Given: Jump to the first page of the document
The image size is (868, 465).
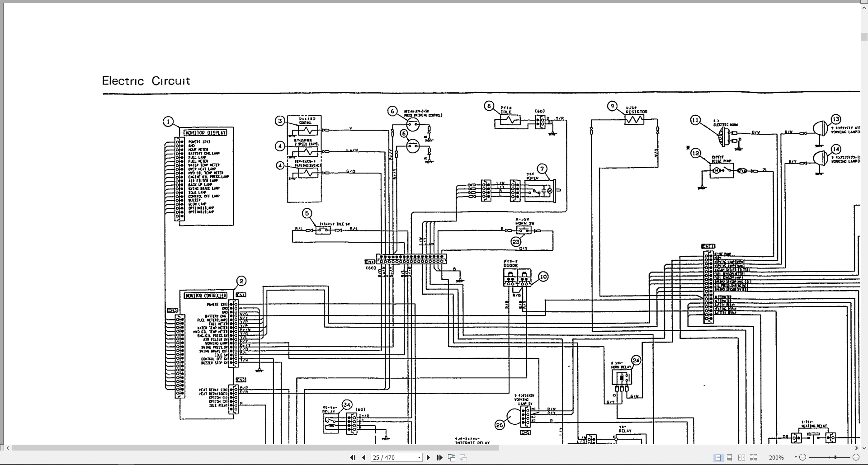Looking at the screenshot, I should (x=353, y=457).
